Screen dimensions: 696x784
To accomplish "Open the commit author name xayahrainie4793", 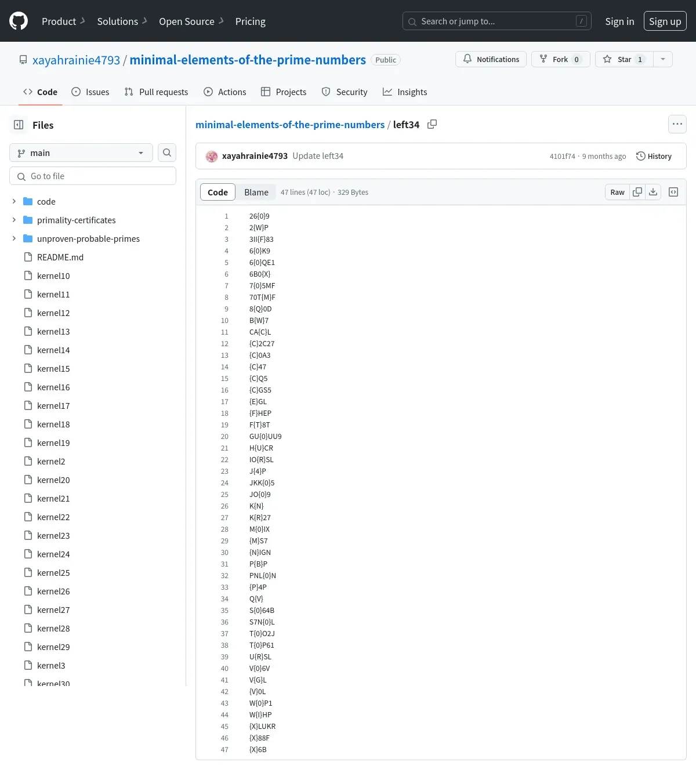I will 255,156.
